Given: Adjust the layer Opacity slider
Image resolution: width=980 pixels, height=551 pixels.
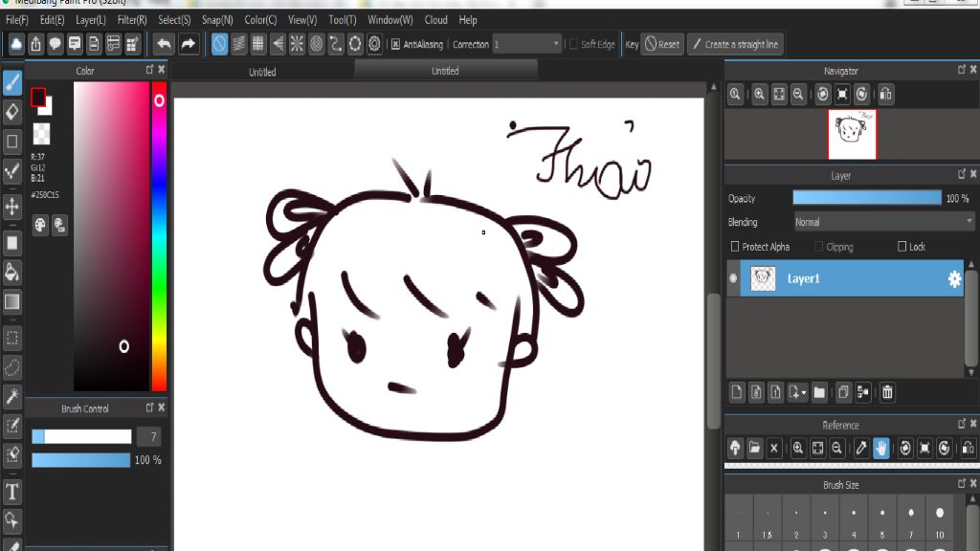Looking at the screenshot, I should click(867, 198).
